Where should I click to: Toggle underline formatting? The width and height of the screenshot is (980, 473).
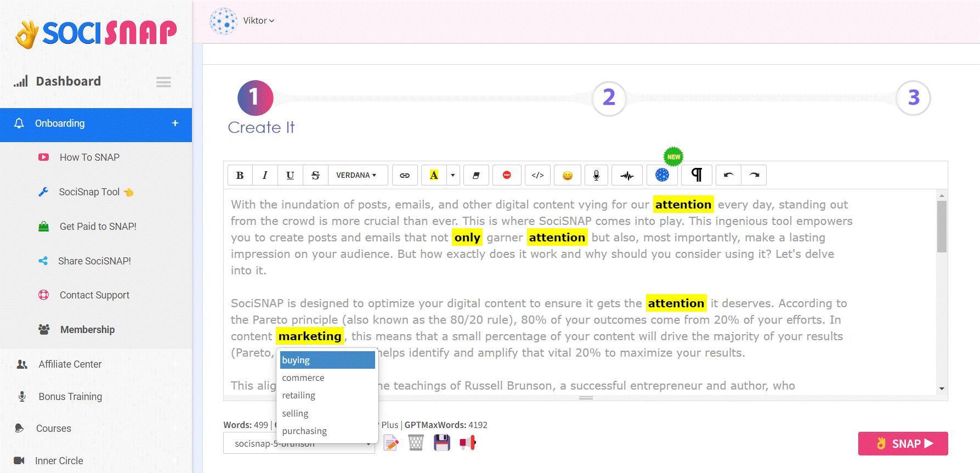290,175
